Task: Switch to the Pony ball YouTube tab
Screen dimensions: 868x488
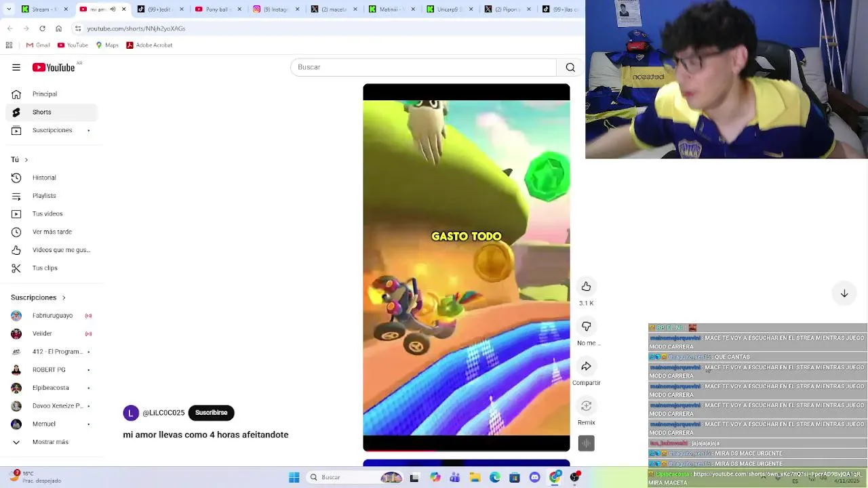Action: (x=217, y=9)
